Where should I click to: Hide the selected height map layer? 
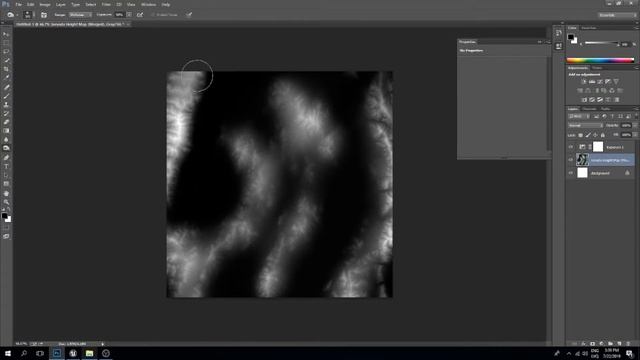[571, 160]
